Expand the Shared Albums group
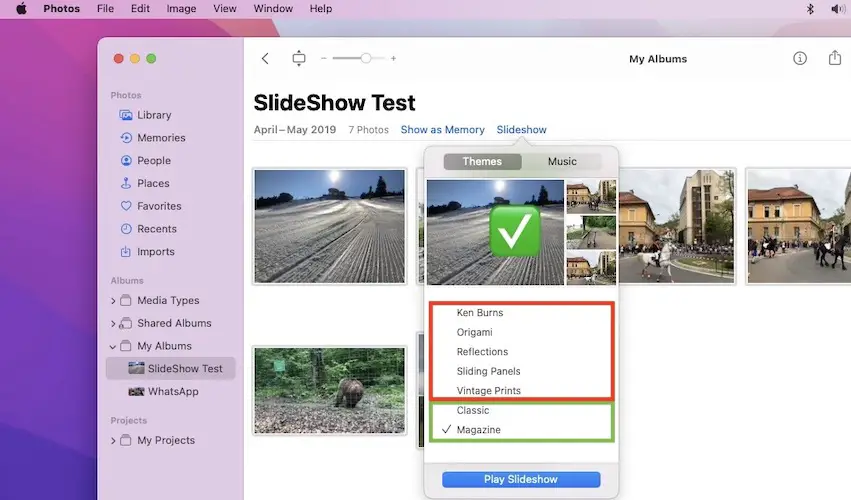The height and width of the screenshot is (500, 851). (113, 324)
